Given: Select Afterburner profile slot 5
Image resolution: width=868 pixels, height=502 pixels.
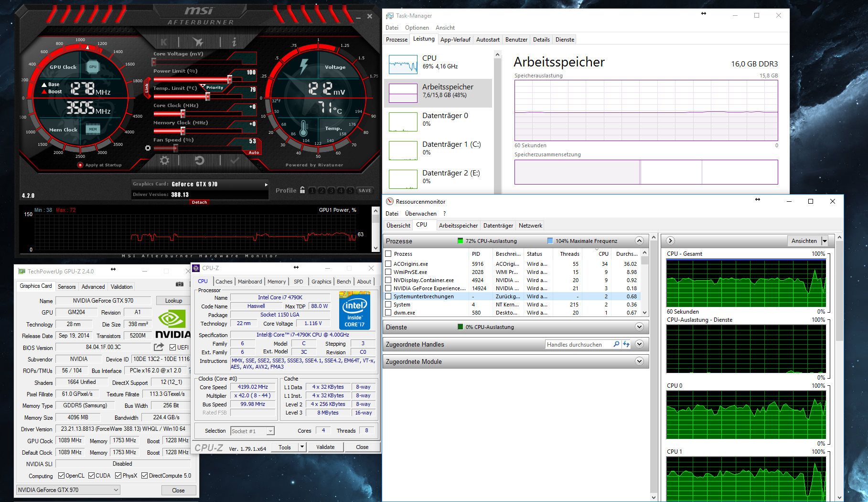Looking at the screenshot, I should pos(350,190).
